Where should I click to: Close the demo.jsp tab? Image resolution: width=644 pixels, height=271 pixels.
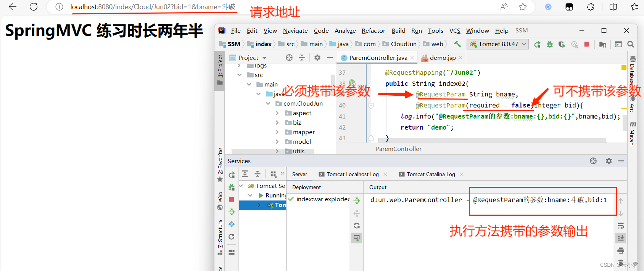point(460,58)
